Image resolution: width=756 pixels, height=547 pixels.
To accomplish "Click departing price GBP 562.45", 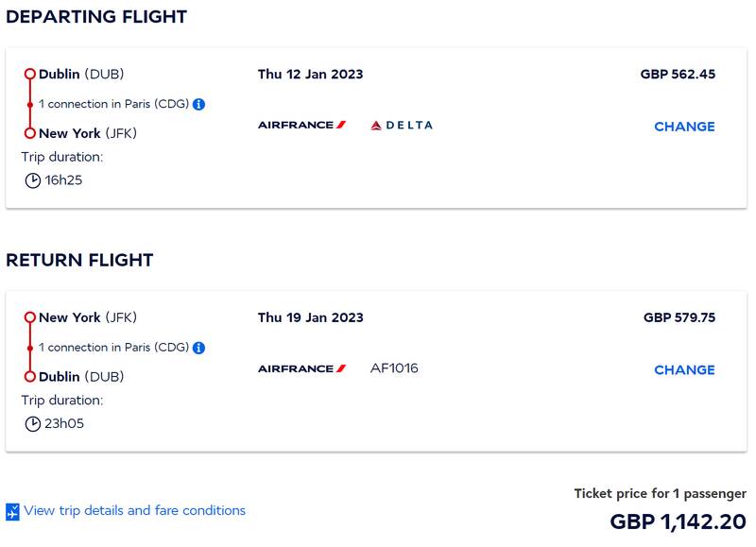I will [x=678, y=75].
